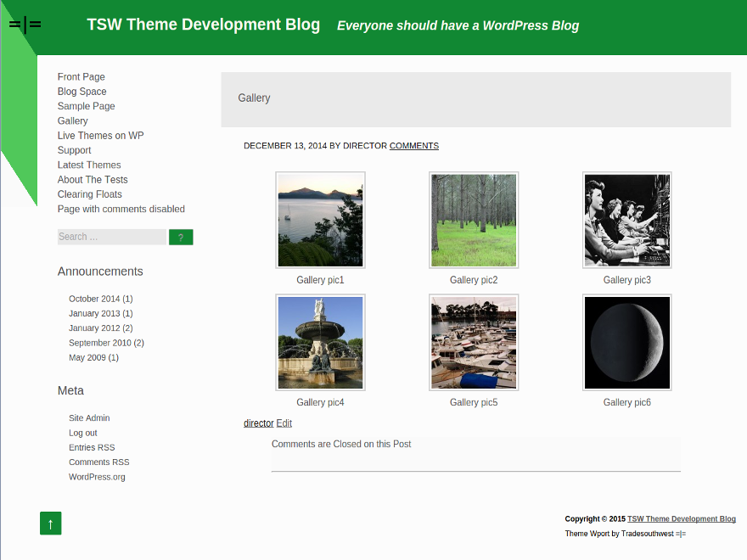Click the green search submit button
Image resolution: width=747 pixels, height=560 pixels.
coord(181,238)
